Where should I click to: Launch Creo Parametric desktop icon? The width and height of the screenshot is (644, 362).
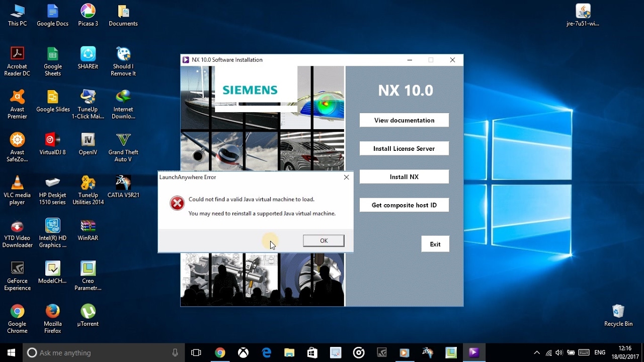pos(88,276)
